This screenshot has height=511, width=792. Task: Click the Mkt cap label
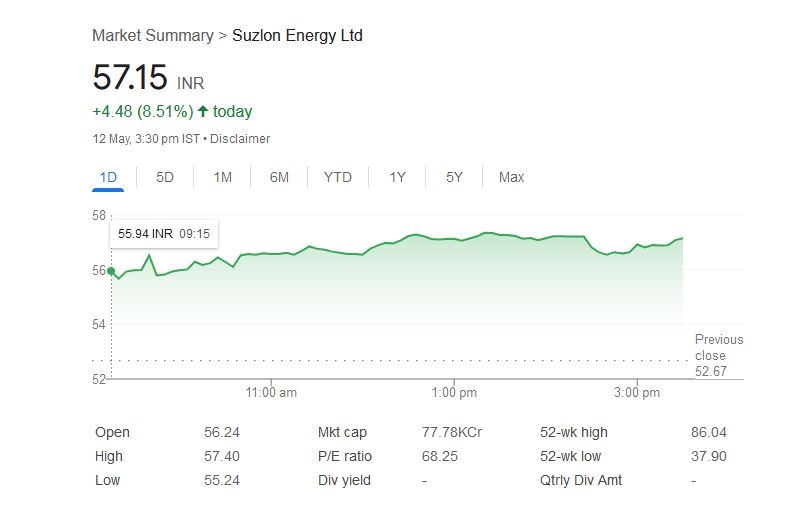[342, 433]
